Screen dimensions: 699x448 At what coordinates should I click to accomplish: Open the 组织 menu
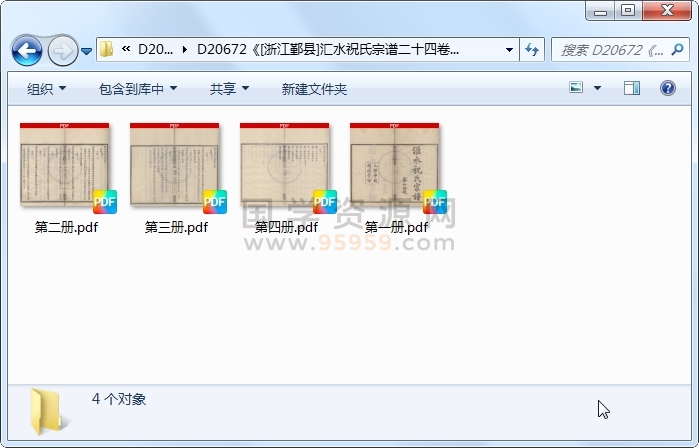(46, 89)
